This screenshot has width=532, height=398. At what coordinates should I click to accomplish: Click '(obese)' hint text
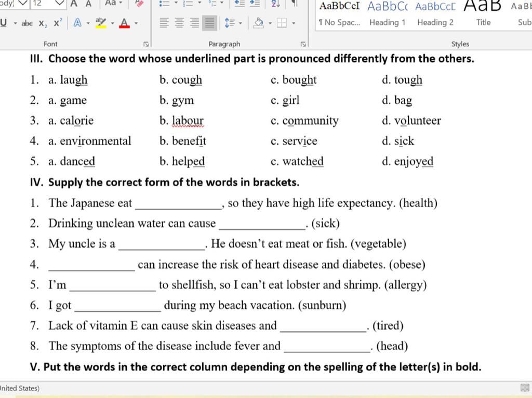[407, 265]
